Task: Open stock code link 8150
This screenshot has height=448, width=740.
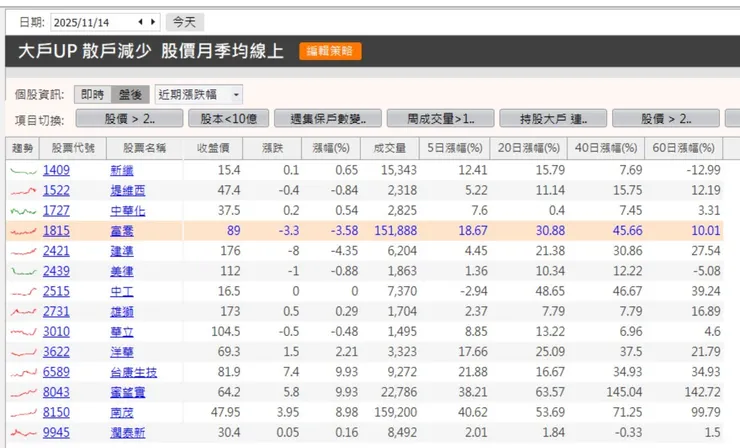Action: point(56,413)
